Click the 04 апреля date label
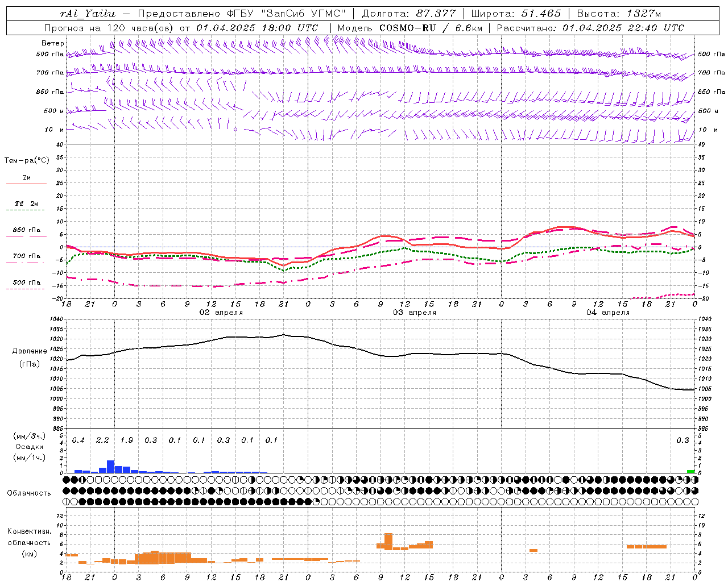This screenshot has width=728, height=582. click(x=608, y=313)
